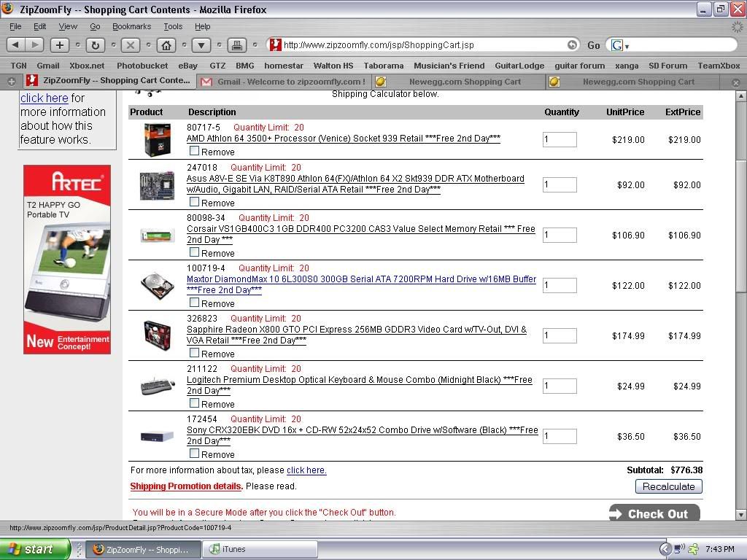Close the current tab with the tab bar X
This screenshot has height=560, width=747.
pyautogui.click(x=736, y=82)
